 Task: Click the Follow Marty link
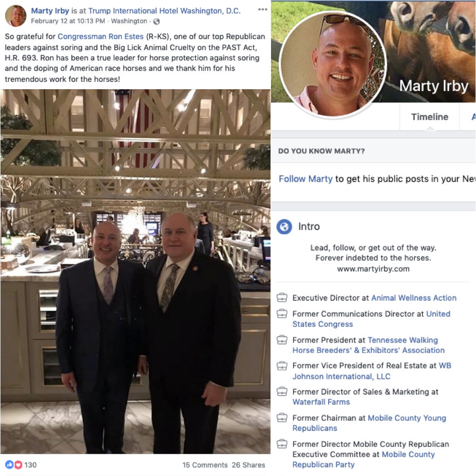(306, 179)
